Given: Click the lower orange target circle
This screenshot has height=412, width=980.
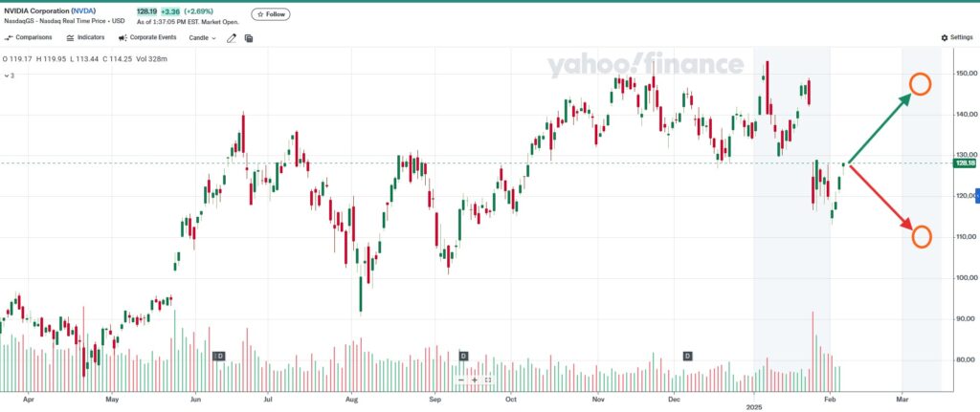Looking at the screenshot, I should point(922,237).
